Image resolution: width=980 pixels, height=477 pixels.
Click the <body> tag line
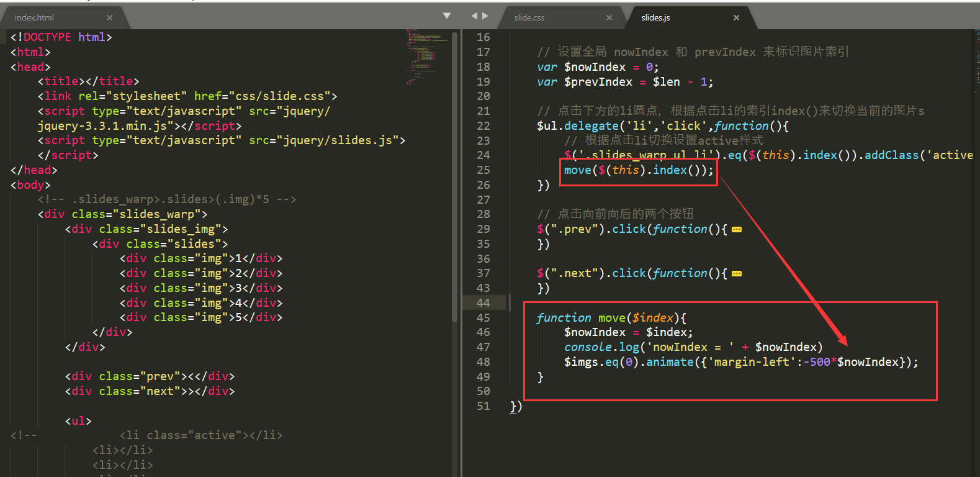click(x=30, y=185)
